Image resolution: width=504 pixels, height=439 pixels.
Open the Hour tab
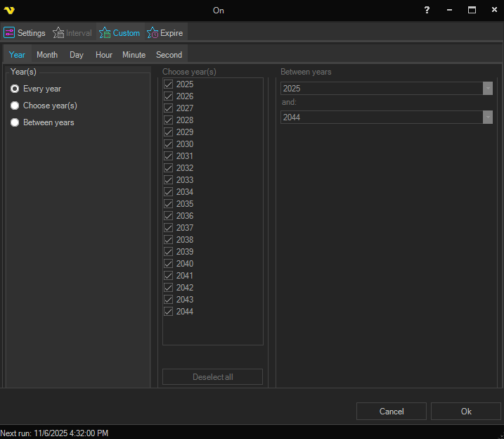[x=104, y=55]
